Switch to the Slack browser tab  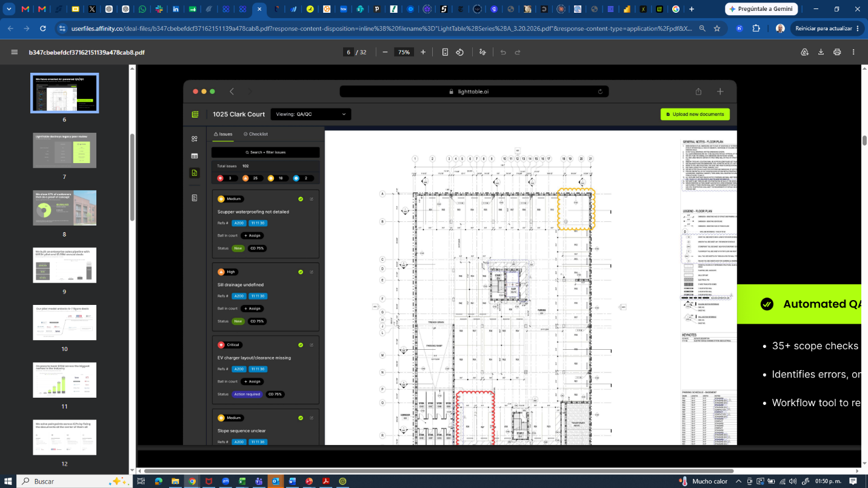coord(159,9)
